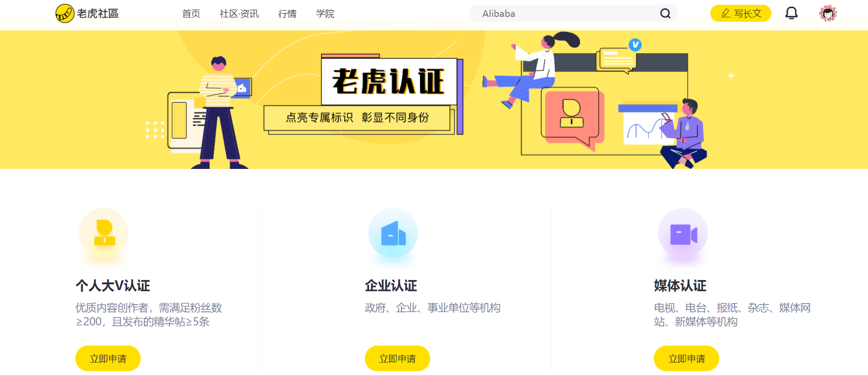Click the 媒体认证 heading
This screenshot has width=868, height=376.
[x=680, y=286]
